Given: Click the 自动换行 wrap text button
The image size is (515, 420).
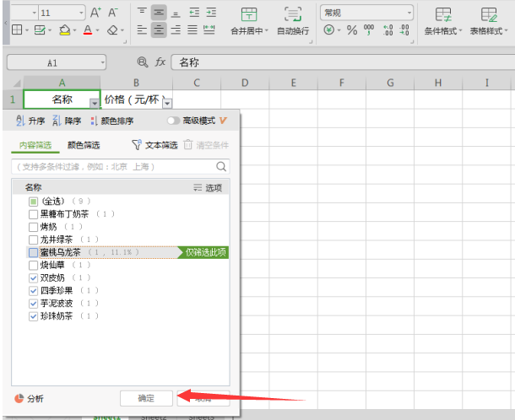Looking at the screenshot, I should (x=293, y=21).
